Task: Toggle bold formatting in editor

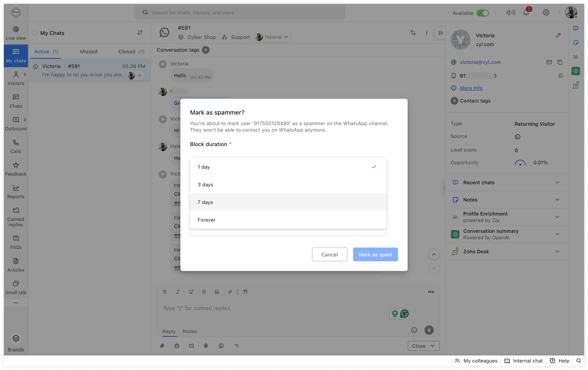Action: click(x=165, y=292)
